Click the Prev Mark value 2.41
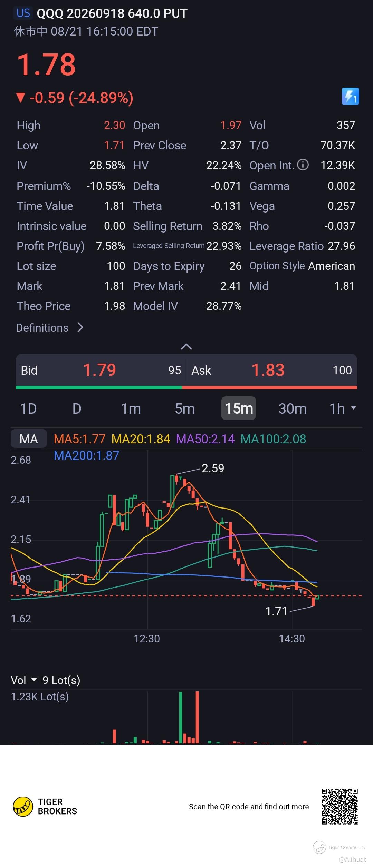 click(x=231, y=286)
